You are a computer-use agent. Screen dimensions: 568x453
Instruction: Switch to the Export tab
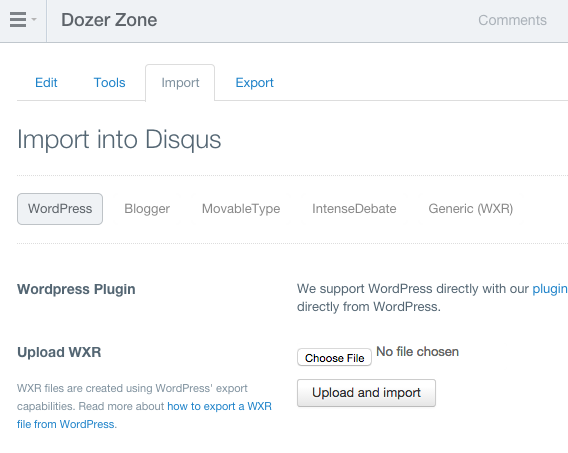254,83
